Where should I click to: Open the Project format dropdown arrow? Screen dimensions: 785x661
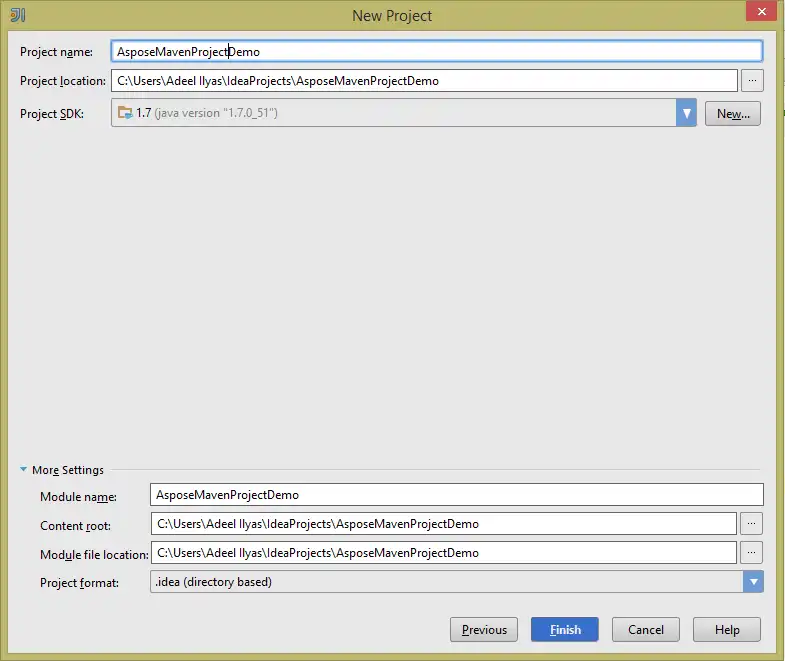tap(753, 582)
